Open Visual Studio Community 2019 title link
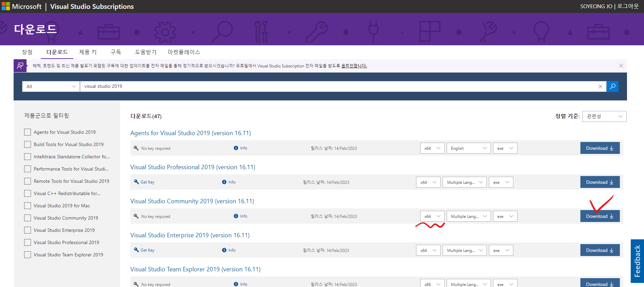The height and width of the screenshot is (287, 644). 192,201
